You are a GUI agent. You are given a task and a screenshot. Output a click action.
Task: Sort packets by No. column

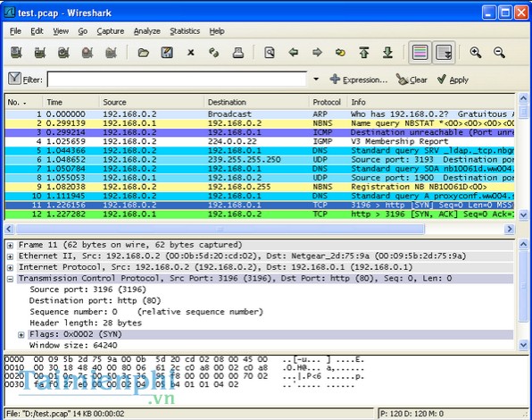tap(24, 102)
